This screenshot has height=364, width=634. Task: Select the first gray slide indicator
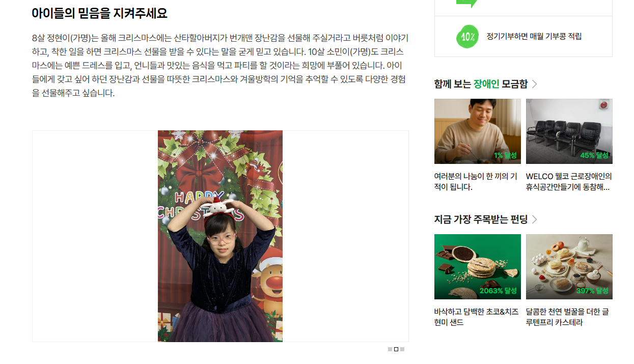point(390,349)
